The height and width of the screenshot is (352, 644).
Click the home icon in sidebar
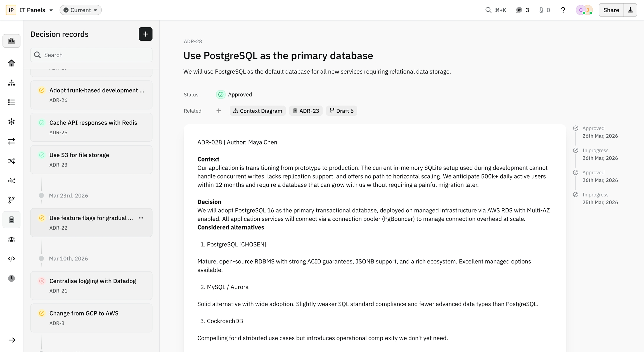pos(11,63)
